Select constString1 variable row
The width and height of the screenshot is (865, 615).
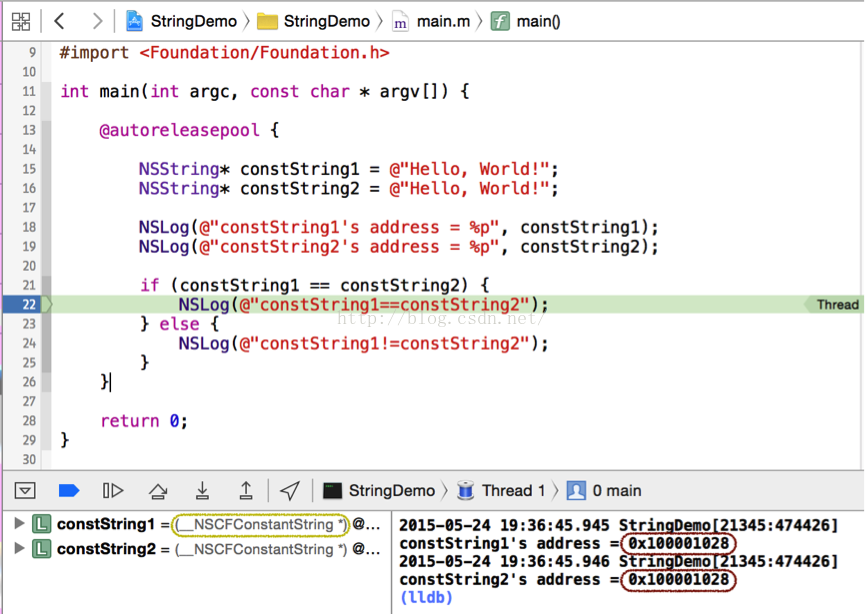[197, 524]
